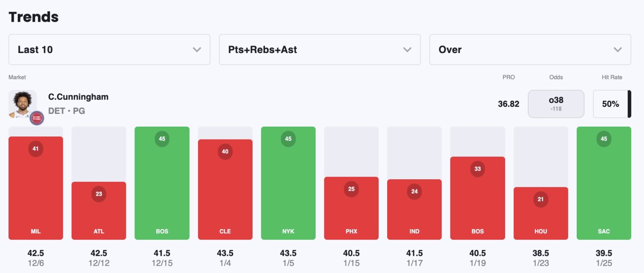Image resolution: width=644 pixels, height=273 pixels.
Task: Click the 45 badge on NYK bar
Action: [x=288, y=139]
